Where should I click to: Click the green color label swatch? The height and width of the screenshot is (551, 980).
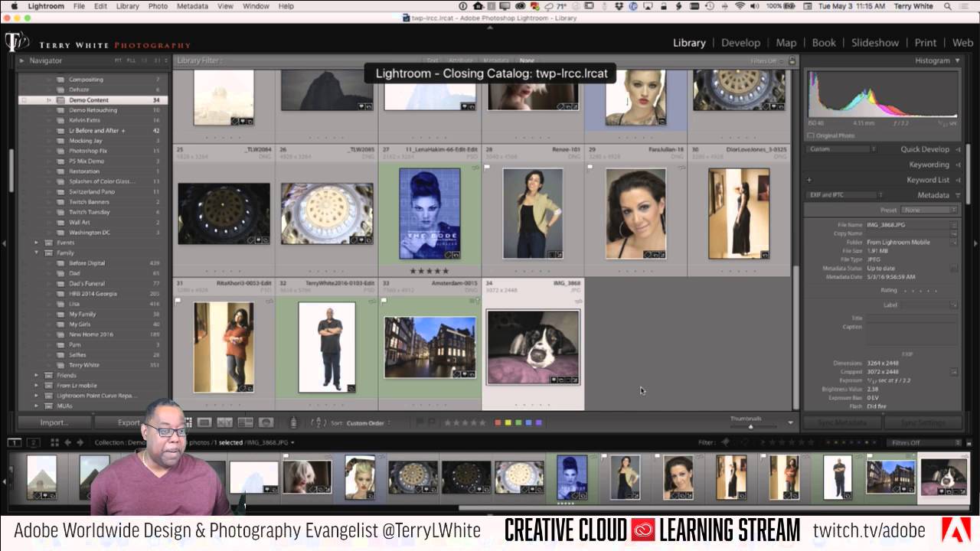[x=518, y=422]
